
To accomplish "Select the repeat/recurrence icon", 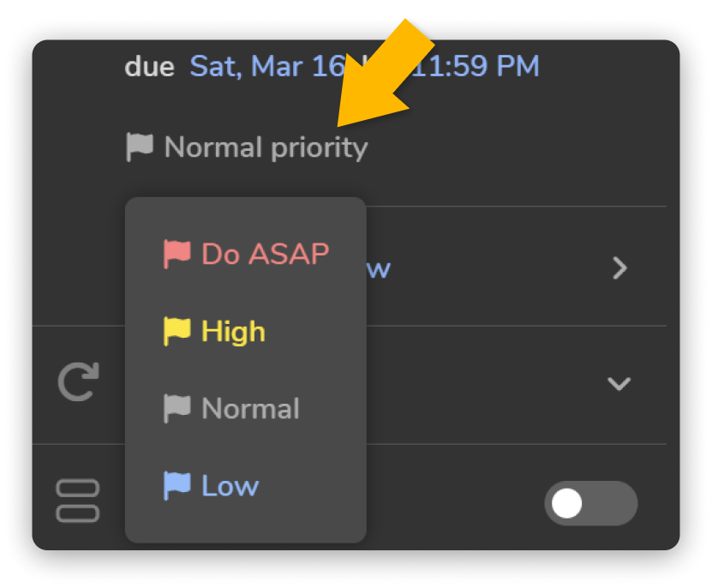I will [77, 383].
